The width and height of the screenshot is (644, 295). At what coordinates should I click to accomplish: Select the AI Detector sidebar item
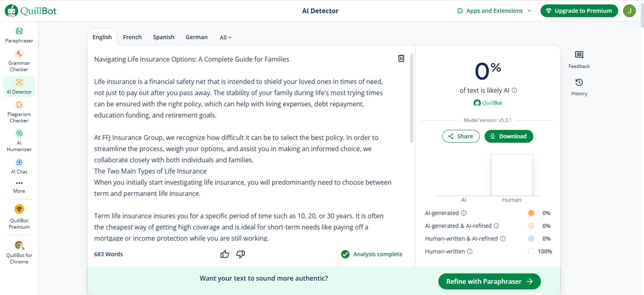pyautogui.click(x=19, y=86)
